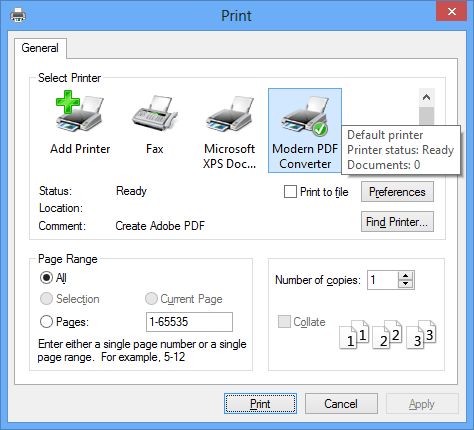Click the collate page order illustration
The height and width of the screenshot is (430, 474).
387,334
